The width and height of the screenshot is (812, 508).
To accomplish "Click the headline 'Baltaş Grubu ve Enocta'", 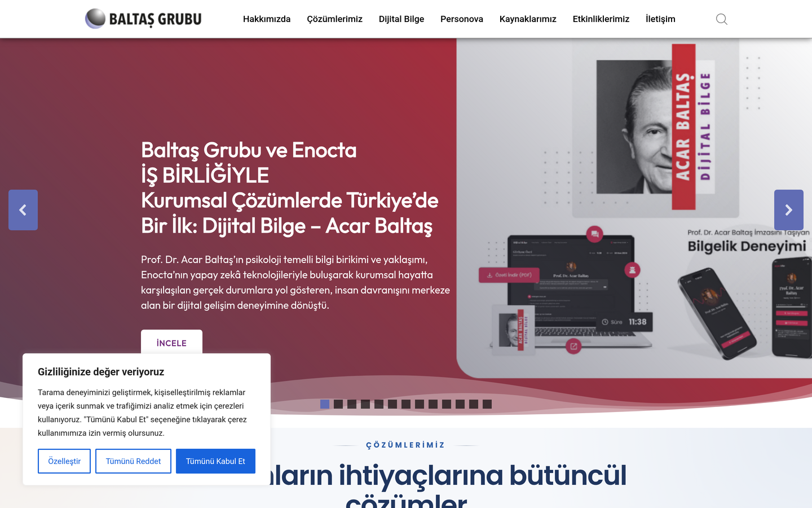I will coord(249,150).
